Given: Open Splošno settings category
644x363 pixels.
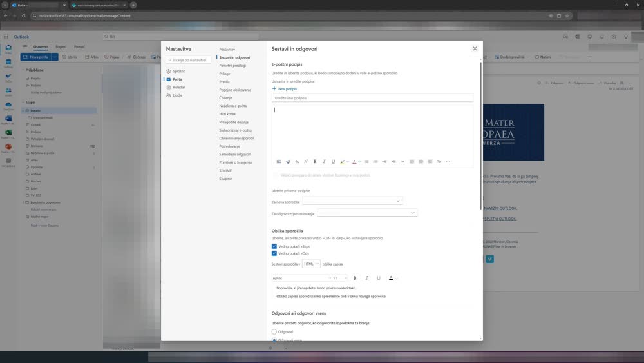Looking at the screenshot, I should [x=179, y=71].
